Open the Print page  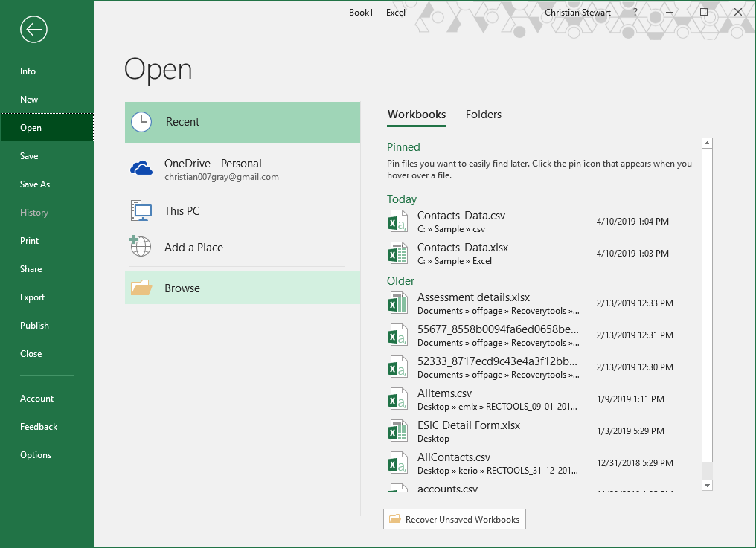click(47, 240)
